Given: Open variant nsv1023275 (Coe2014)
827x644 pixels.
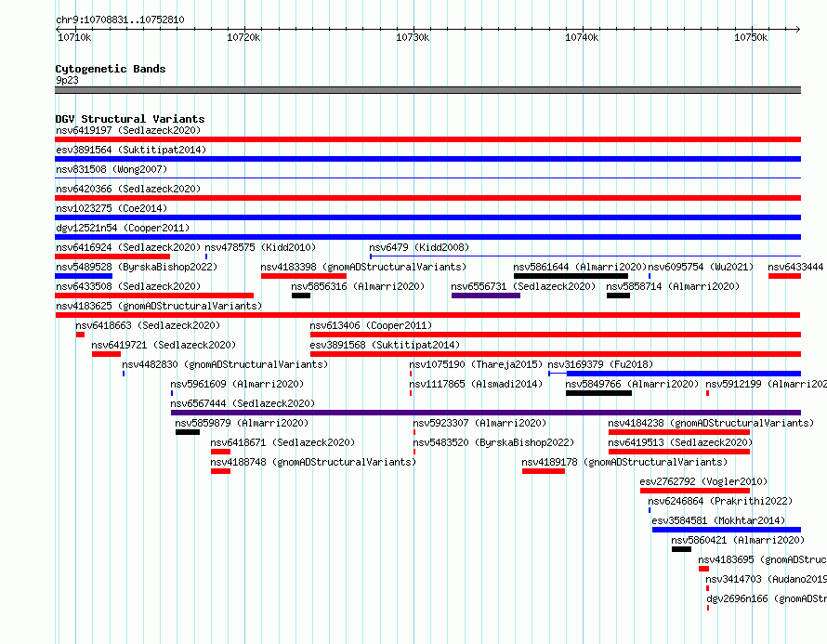Looking at the screenshot, I should point(427,217).
